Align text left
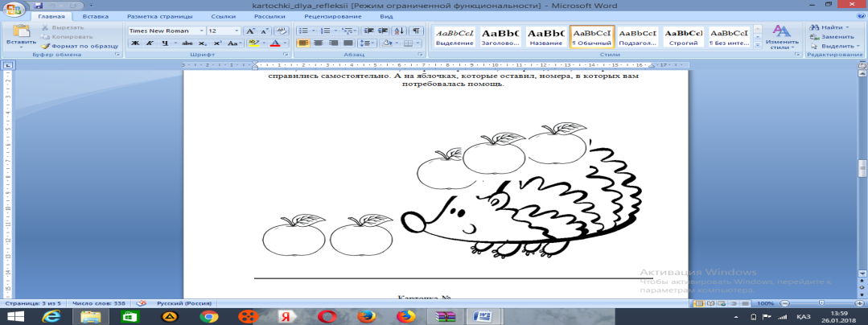This screenshot has height=325, width=868. click(303, 43)
